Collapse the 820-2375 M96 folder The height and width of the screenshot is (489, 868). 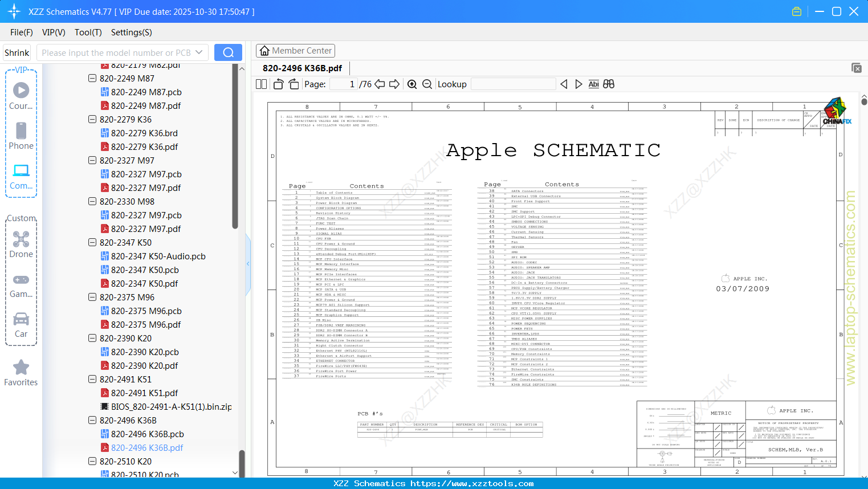click(92, 298)
